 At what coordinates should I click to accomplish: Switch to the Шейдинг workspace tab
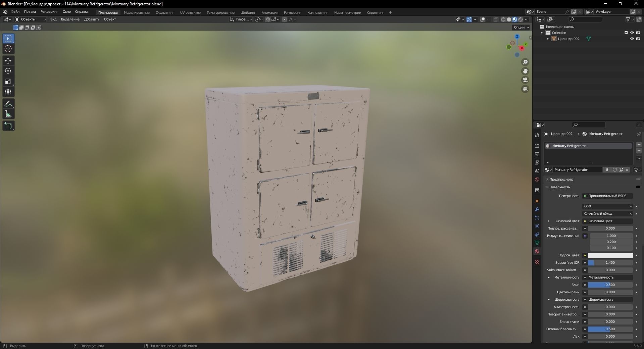coord(248,12)
